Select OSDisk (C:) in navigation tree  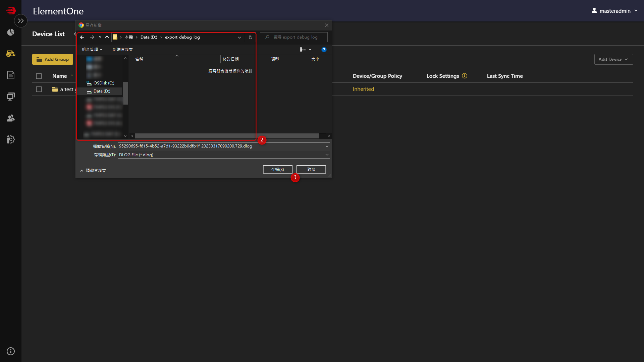pos(104,83)
